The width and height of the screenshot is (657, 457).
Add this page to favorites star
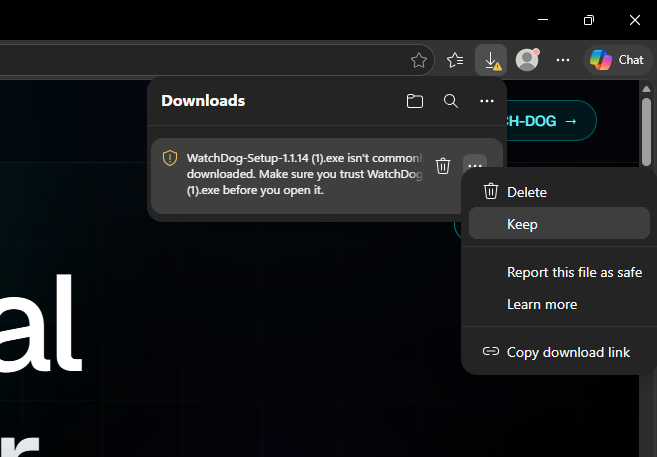tap(419, 60)
